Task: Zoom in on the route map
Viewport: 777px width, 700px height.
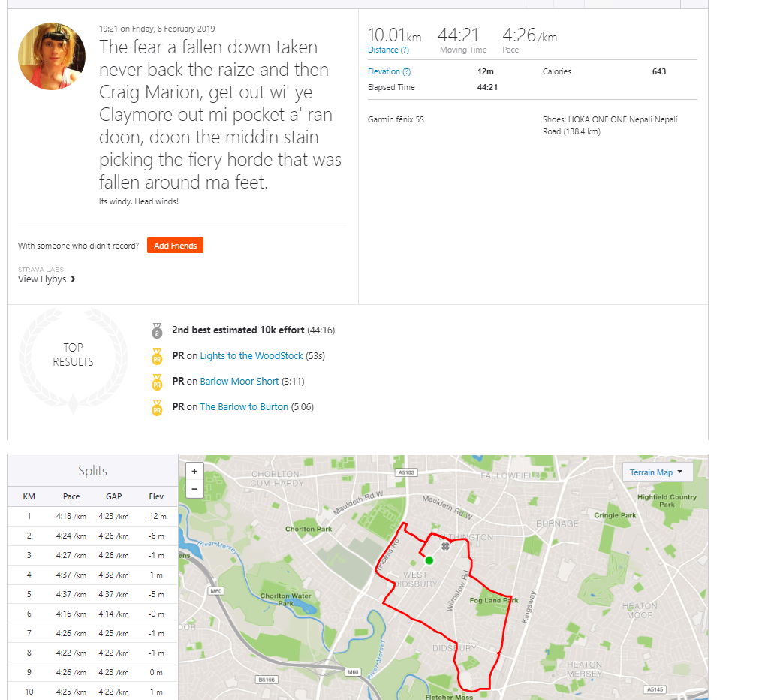Action: click(194, 471)
